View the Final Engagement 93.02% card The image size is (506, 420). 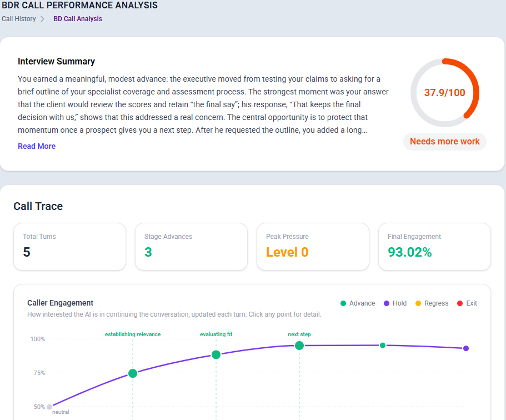click(435, 247)
